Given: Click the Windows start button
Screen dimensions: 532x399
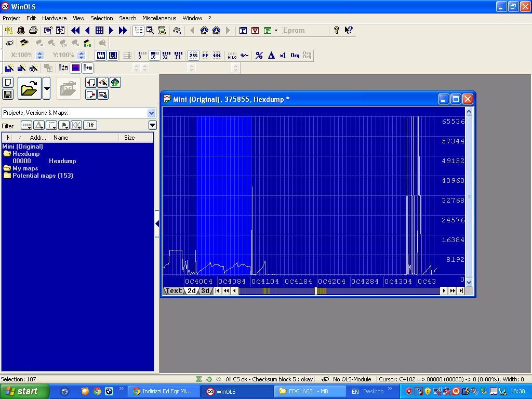Looking at the screenshot, I should (24, 392).
